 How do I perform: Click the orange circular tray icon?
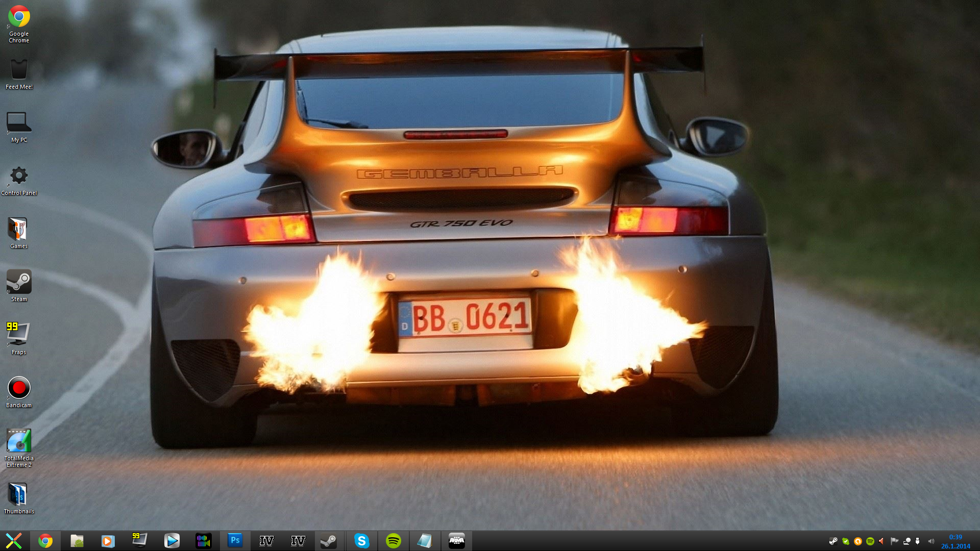pyautogui.click(x=858, y=541)
